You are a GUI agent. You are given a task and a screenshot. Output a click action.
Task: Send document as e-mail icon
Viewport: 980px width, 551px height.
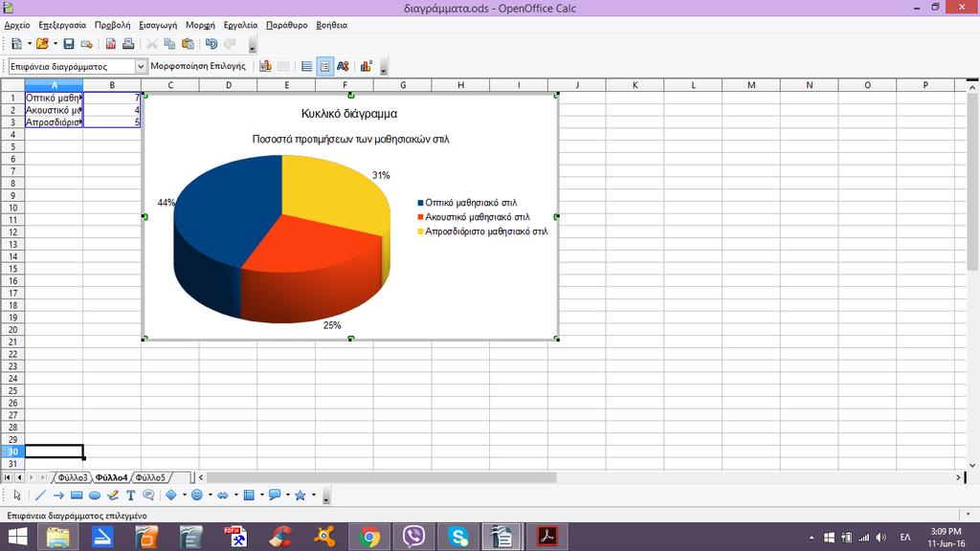87,44
